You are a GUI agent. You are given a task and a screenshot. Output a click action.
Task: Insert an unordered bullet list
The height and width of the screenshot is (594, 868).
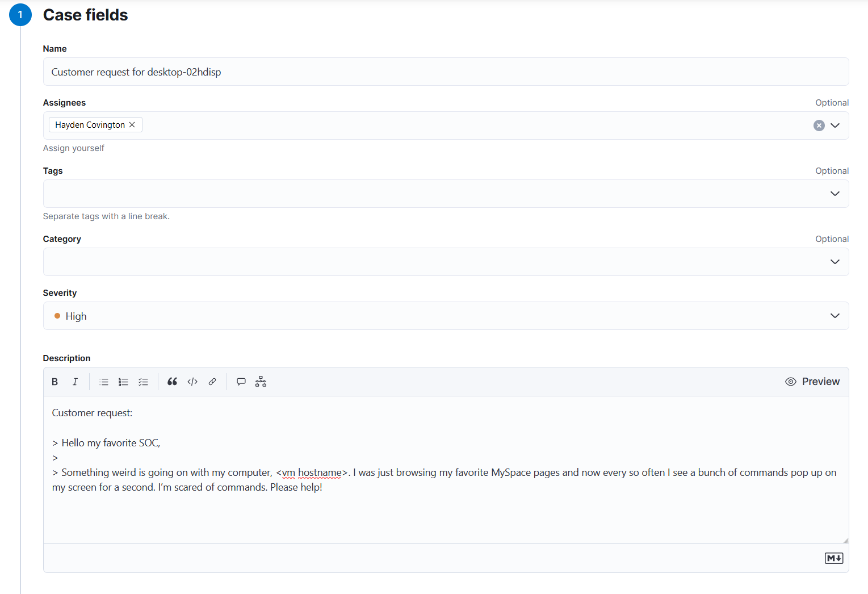click(104, 382)
